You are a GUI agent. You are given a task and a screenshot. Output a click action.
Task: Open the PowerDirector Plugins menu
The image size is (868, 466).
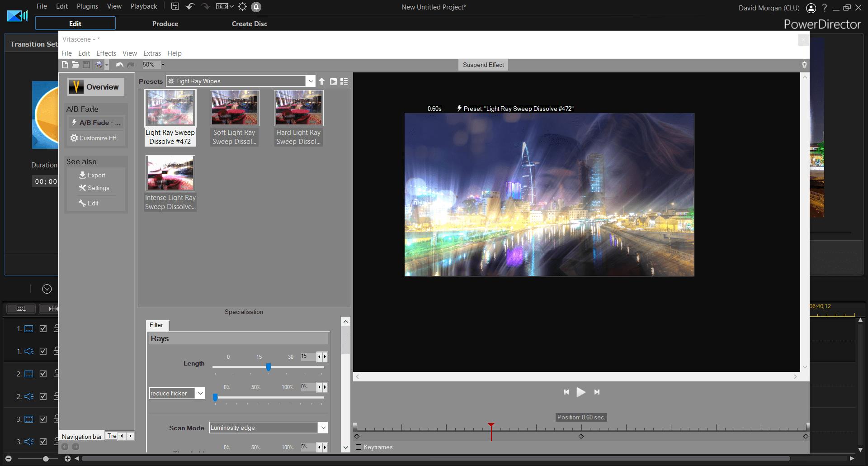tap(87, 6)
